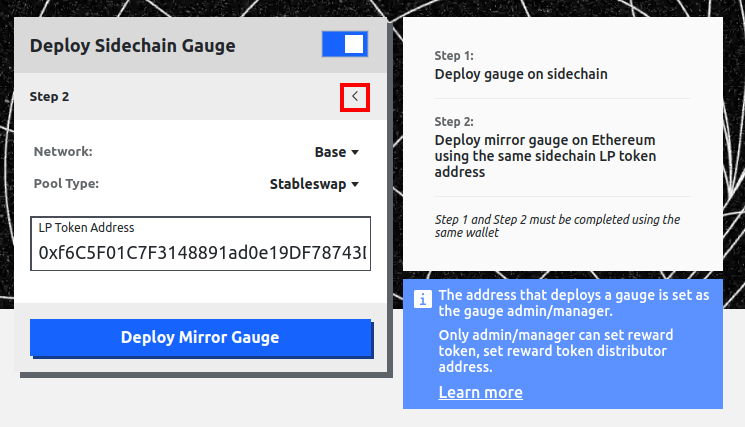Select the Step 1 deploy gauge instruction
745x427 pixels.
pyautogui.click(x=520, y=74)
